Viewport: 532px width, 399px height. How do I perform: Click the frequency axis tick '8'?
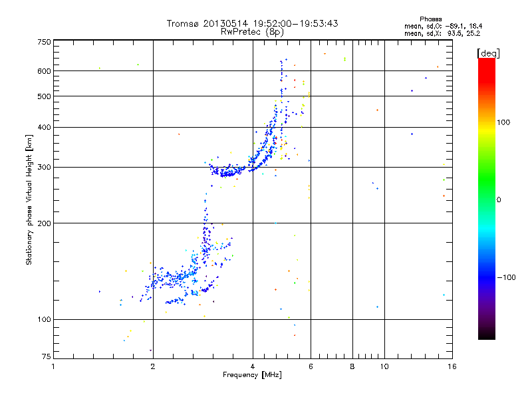click(352, 366)
